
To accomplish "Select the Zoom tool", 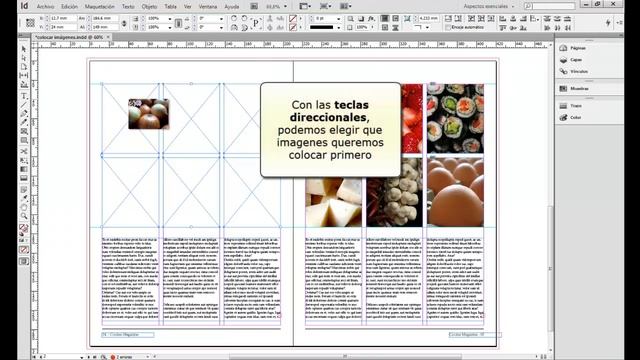I will [24, 216].
